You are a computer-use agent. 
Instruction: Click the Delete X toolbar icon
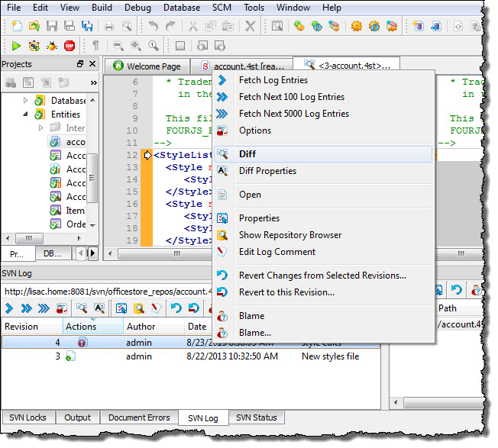[251, 27]
